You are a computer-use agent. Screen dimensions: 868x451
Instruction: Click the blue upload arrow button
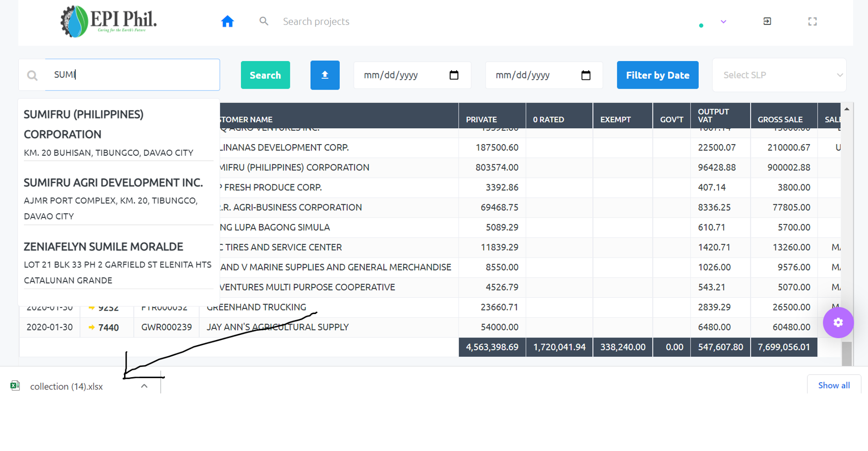[325, 75]
